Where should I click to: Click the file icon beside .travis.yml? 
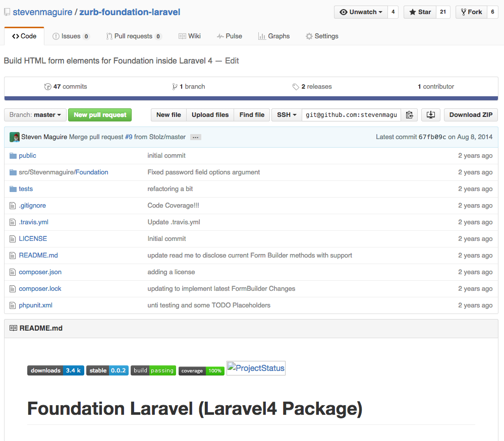coord(13,222)
